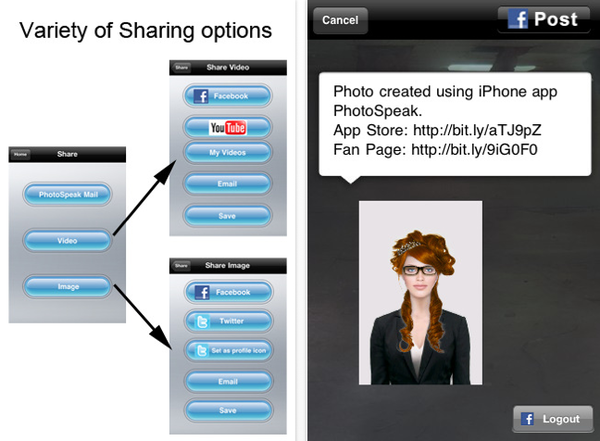This screenshot has width=600, height=441.
Task: Select Image in the Share screen
Action: point(68,286)
